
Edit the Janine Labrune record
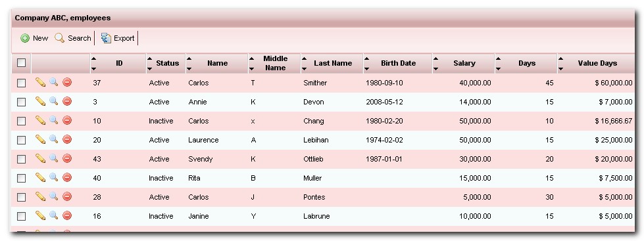pos(40,215)
